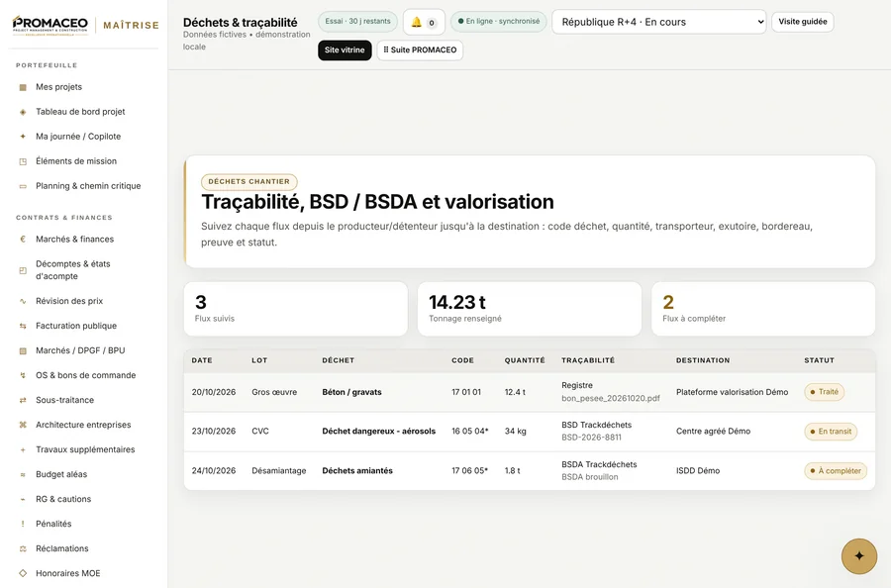Click the Mes projets sidebar icon
This screenshot has width=891, height=588.
23,87
